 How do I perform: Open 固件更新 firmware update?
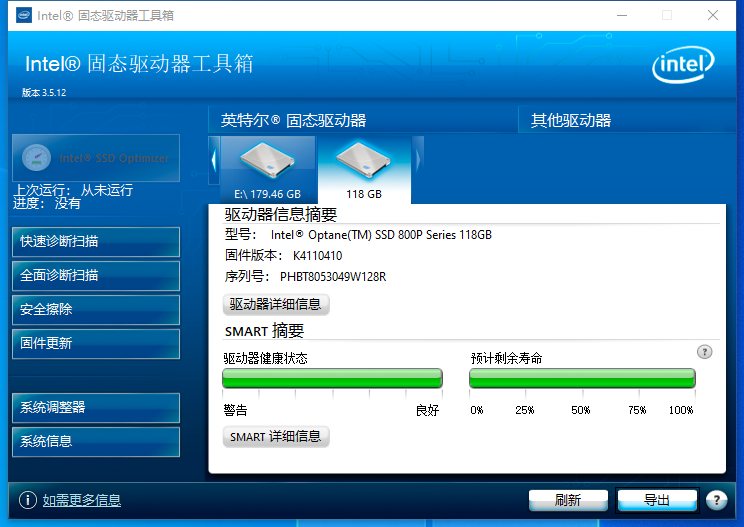tap(96, 343)
